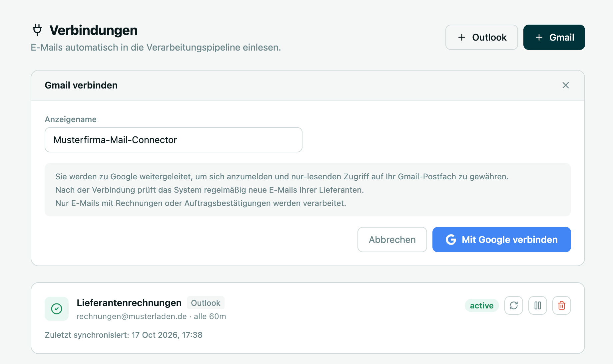Screen dimensions: 613x364
Task: Click the active status badge
Action: click(482, 305)
